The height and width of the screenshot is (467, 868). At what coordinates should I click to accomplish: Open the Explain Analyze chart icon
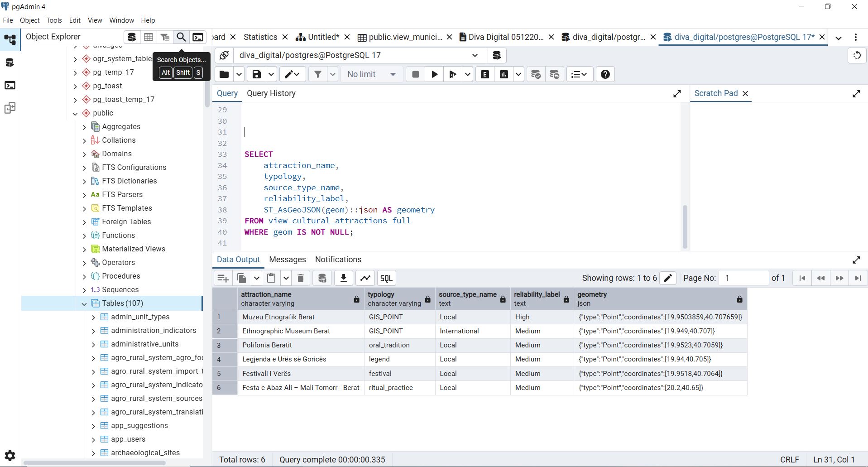(504, 75)
